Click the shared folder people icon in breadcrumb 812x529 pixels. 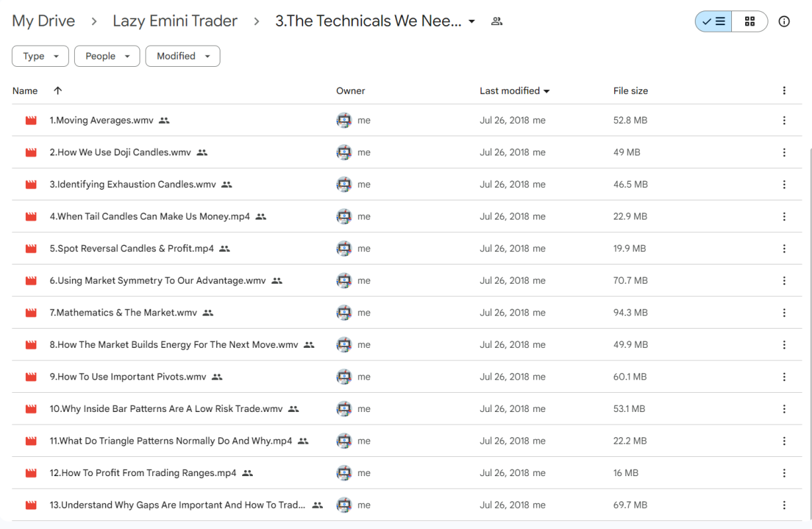[x=496, y=21]
